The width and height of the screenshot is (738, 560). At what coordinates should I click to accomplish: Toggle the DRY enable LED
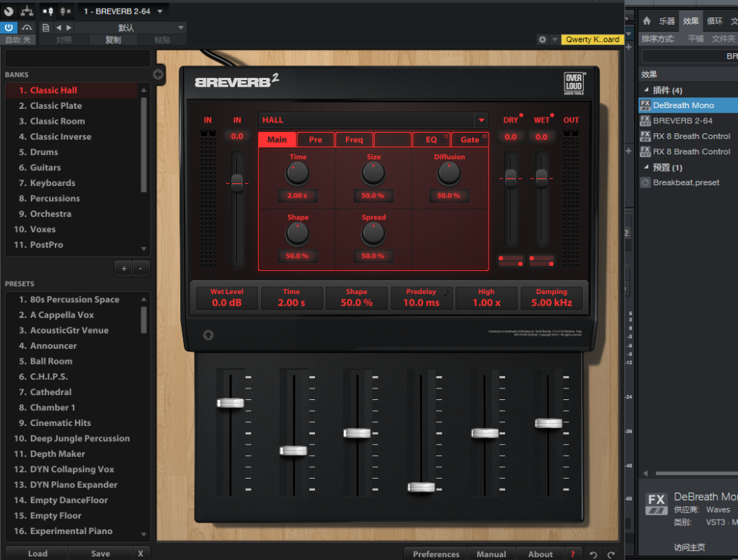pos(521,115)
